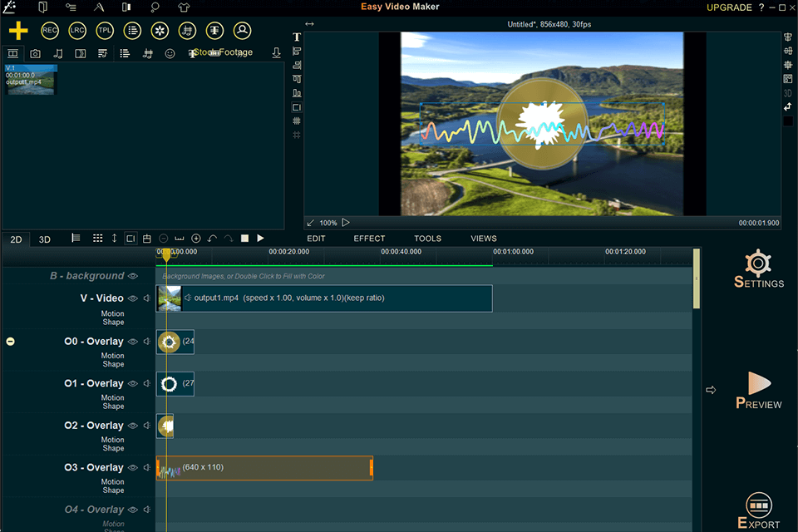Click the circled list icon

pyautogui.click(x=132, y=31)
